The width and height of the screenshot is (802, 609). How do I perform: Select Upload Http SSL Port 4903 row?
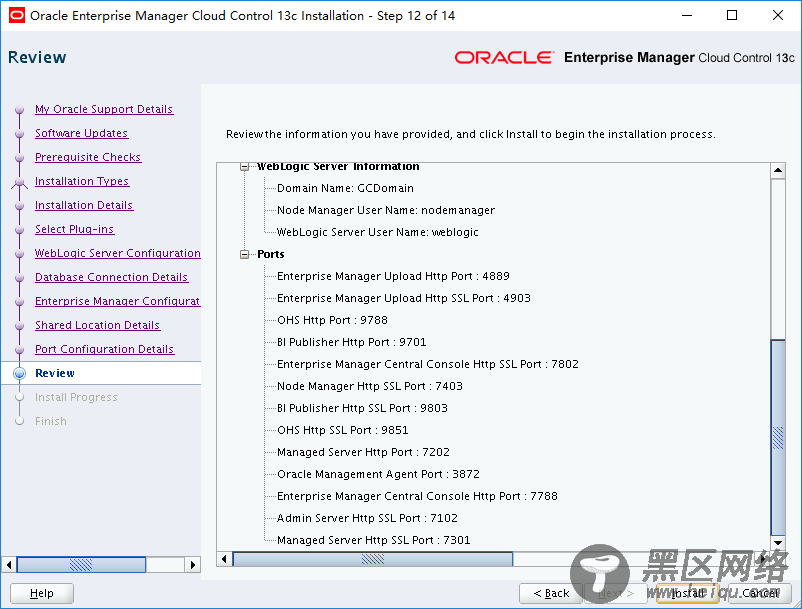404,298
